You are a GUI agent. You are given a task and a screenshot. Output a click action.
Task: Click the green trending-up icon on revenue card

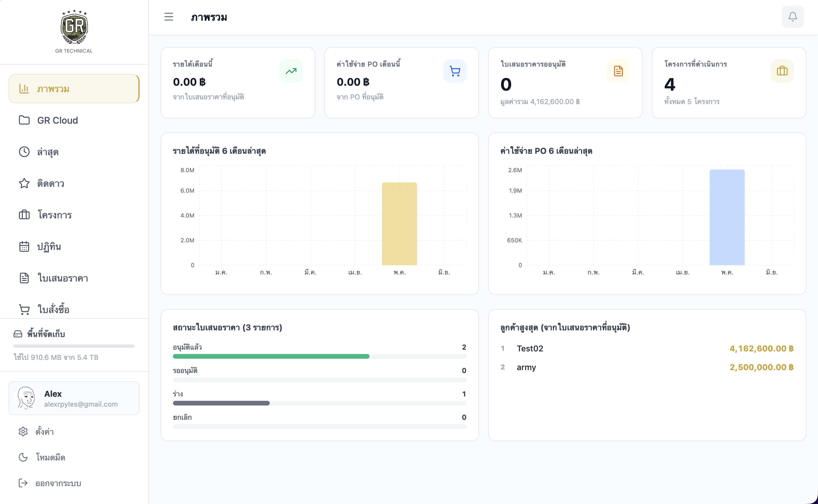coord(291,71)
